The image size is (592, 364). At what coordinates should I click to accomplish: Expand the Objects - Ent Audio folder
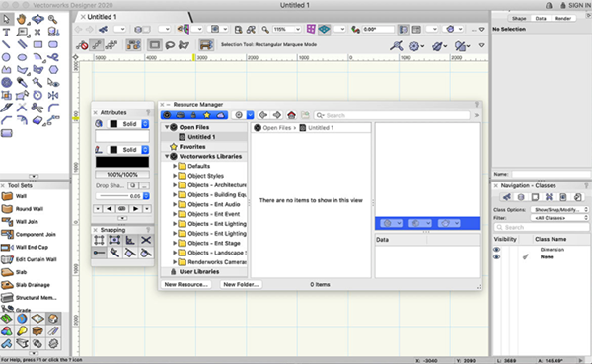(x=175, y=204)
